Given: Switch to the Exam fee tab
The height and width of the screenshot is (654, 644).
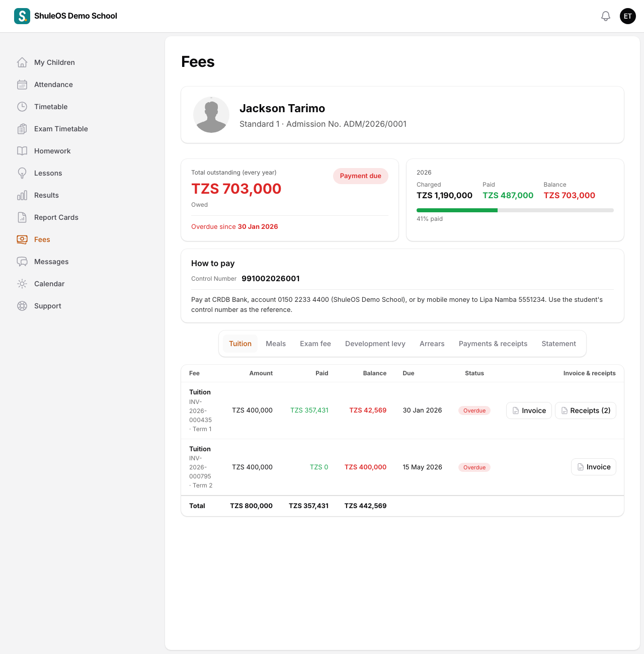Looking at the screenshot, I should coord(315,344).
